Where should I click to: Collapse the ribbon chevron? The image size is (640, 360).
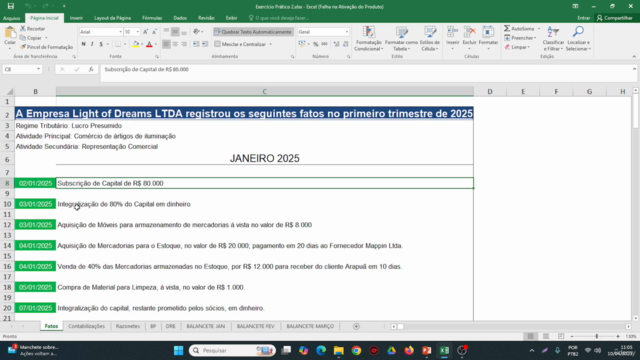coord(634,56)
